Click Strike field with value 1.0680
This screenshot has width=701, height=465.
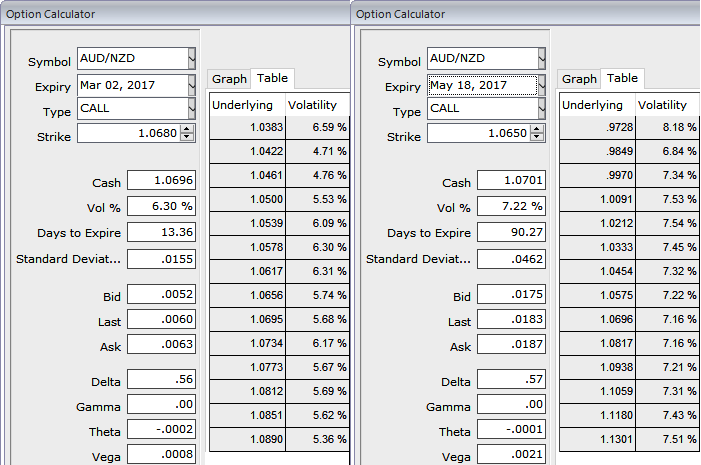(x=129, y=133)
